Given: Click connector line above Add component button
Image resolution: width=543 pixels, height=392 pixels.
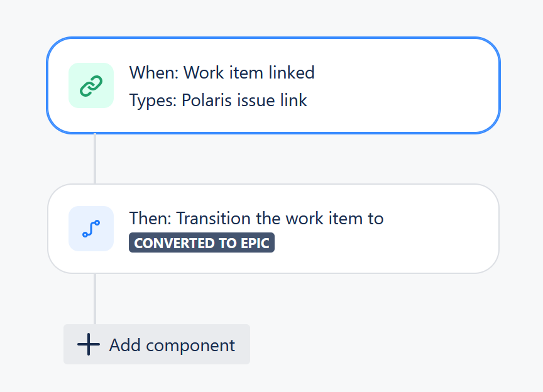Looking at the screenshot, I should 95,299.
